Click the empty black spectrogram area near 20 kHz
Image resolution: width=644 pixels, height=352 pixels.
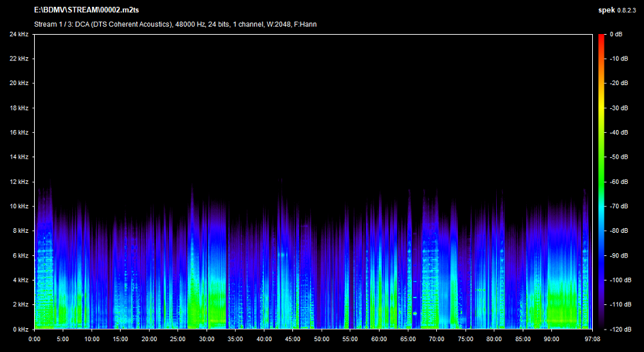tap(313, 83)
